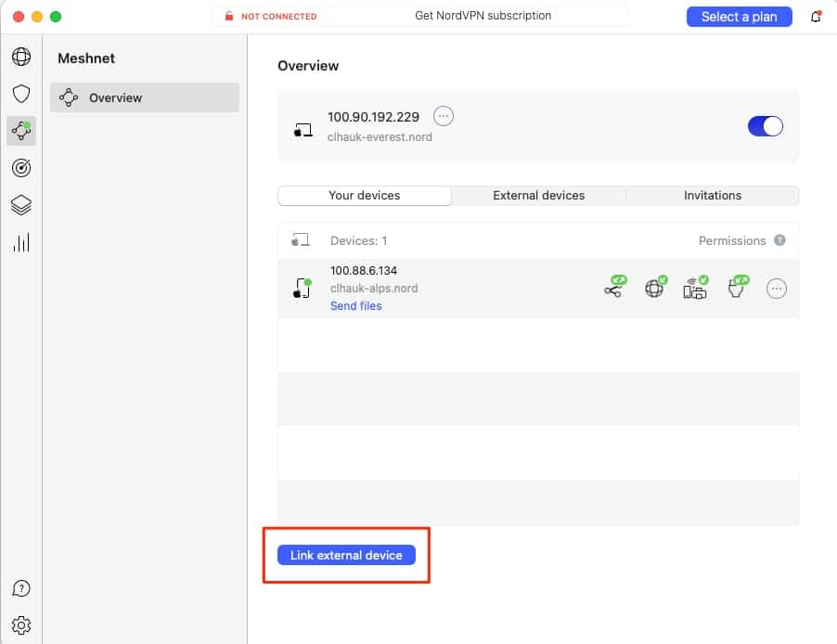The image size is (837, 644).
Task: Click the Permissions label
Action: (732, 241)
